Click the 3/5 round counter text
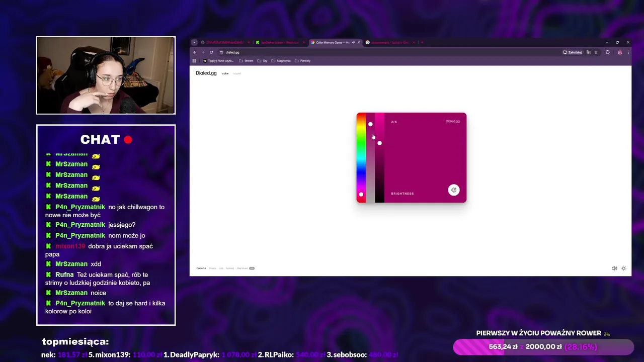This screenshot has height=362, width=644. pyautogui.click(x=394, y=122)
